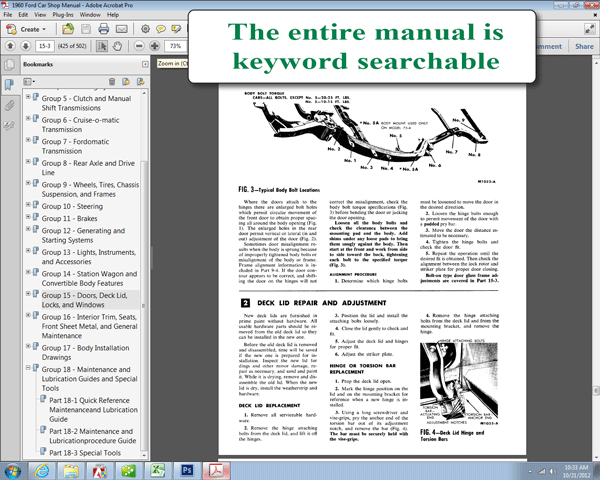Viewport: 600px width, 480px height.
Task: Expand the Group 9 Wheels, Tires bookmark
Action: (28, 183)
